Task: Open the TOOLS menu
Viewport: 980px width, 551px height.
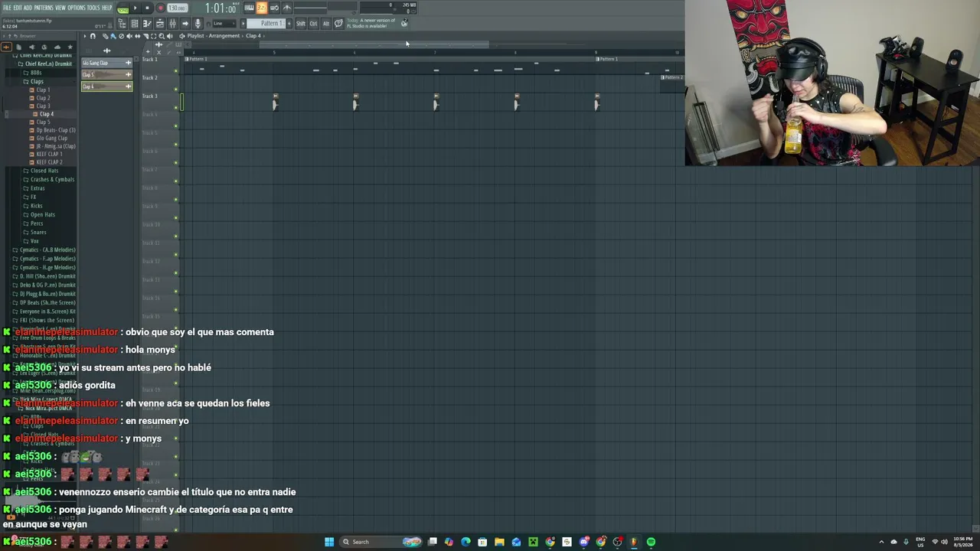Action: [x=93, y=8]
